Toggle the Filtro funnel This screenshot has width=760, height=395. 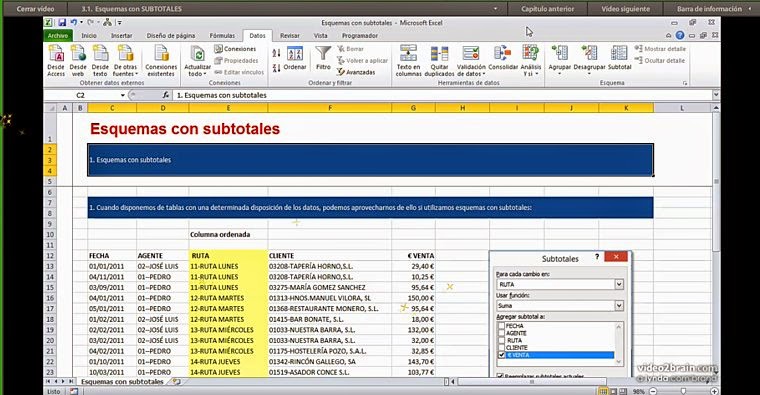pyautogui.click(x=323, y=58)
